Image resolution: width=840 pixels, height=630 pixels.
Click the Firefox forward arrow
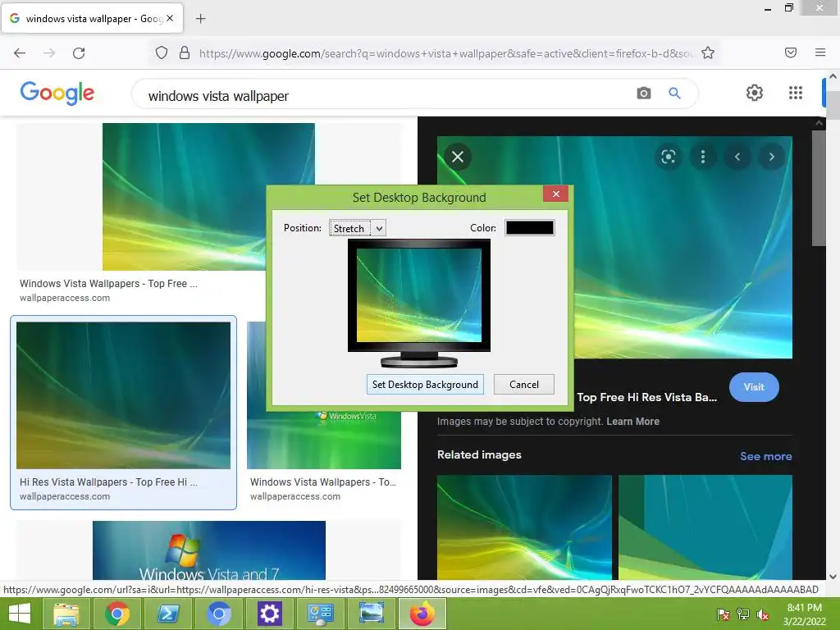pos(49,53)
